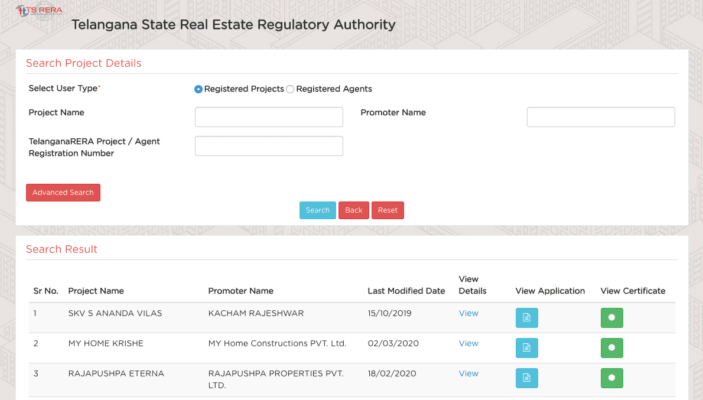The width and height of the screenshot is (703, 400).
Task: Click the Search Result heading
Action: (61, 249)
